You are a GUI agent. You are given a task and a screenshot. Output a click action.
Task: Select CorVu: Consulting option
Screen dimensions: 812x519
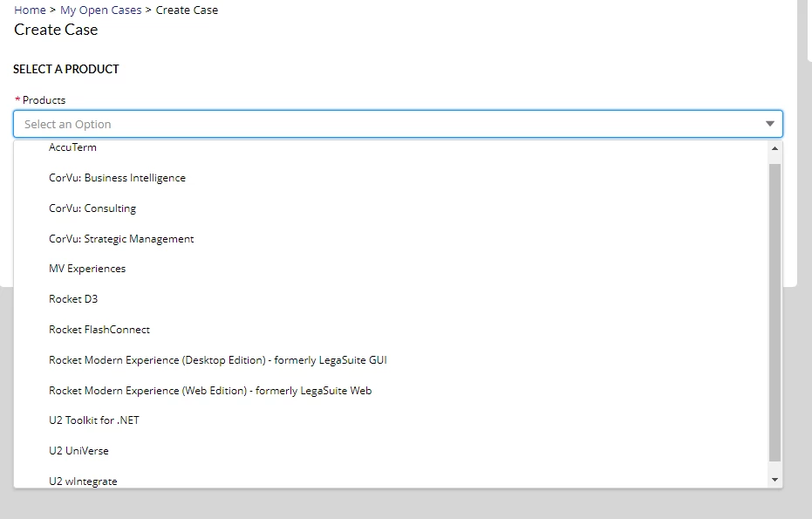391,208
